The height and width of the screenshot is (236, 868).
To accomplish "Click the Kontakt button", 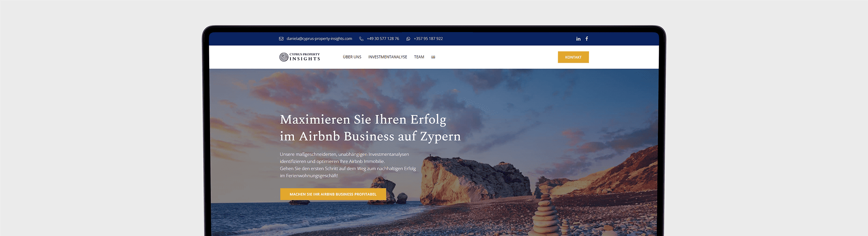I will click(573, 57).
